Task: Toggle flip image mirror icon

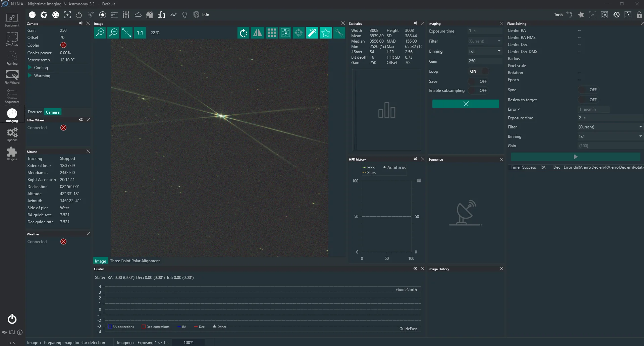Action: pyautogui.click(x=258, y=33)
